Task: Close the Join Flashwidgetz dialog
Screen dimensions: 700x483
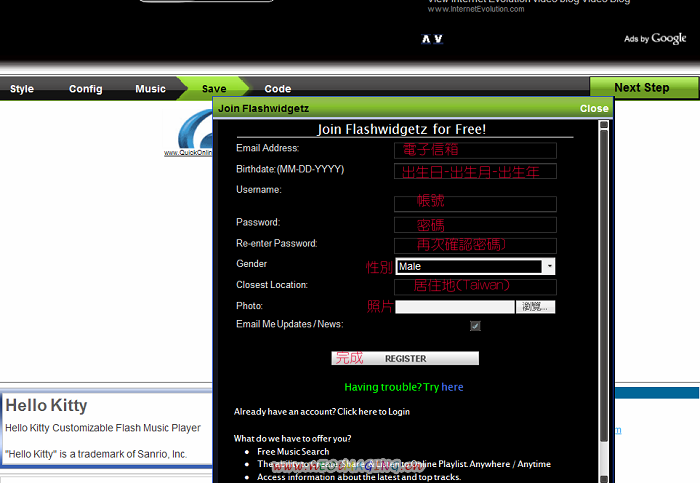Action: 594,108
